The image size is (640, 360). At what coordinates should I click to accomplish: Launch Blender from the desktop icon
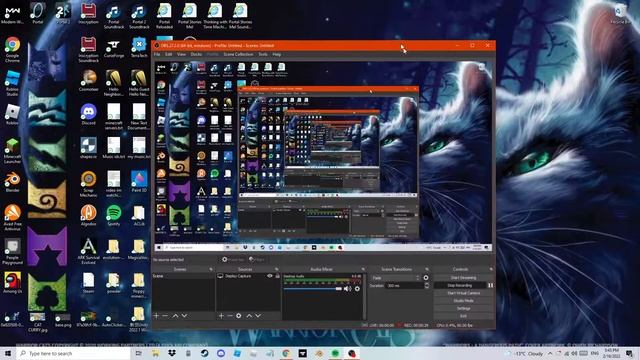[x=12, y=182]
